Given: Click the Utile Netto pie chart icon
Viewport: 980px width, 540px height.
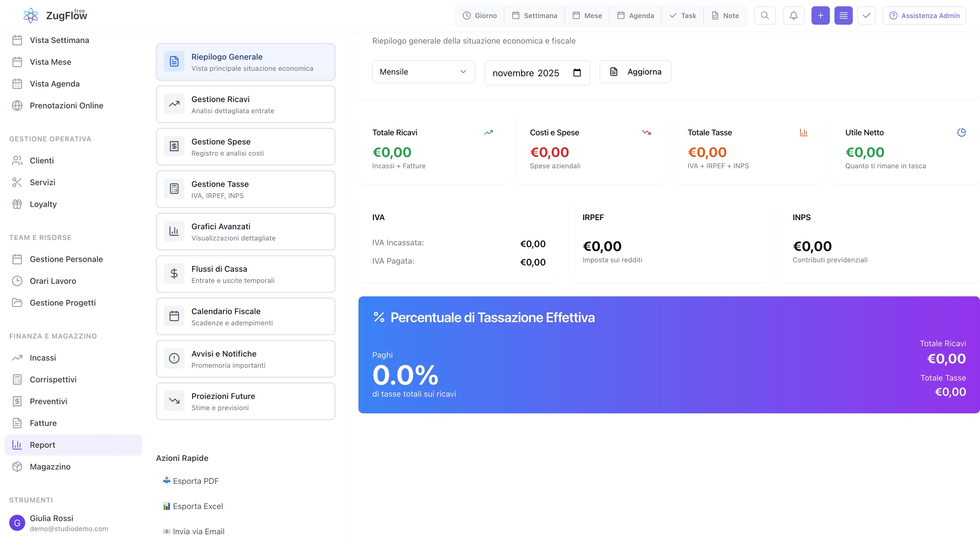Looking at the screenshot, I should (x=961, y=132).
